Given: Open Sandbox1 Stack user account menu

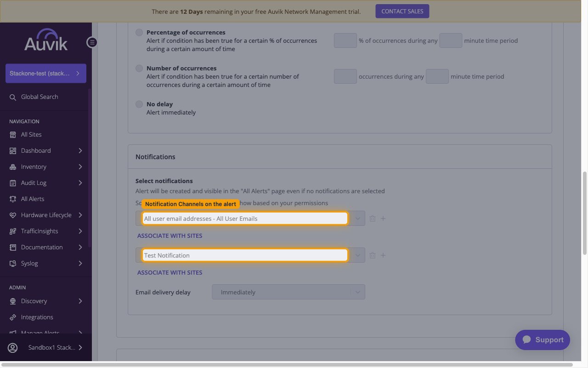Looking at the screenshot, I should pyautogui.click(x=46, y=348).
